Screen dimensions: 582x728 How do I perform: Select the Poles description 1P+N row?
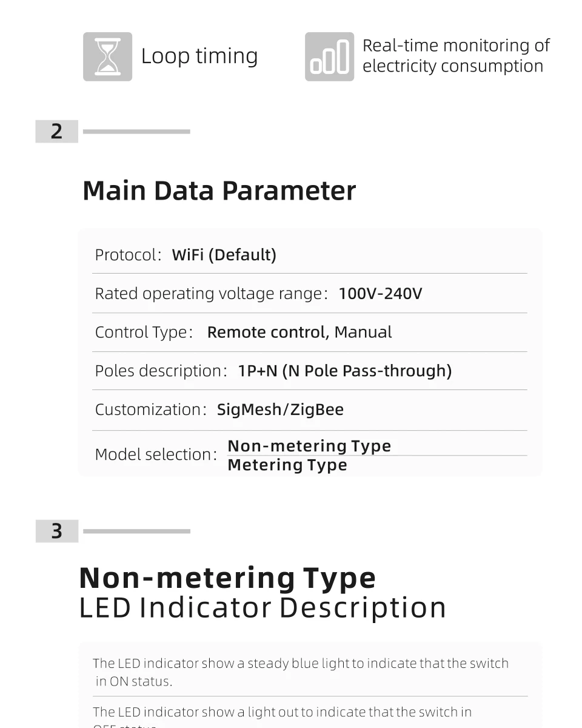point(309,371)
